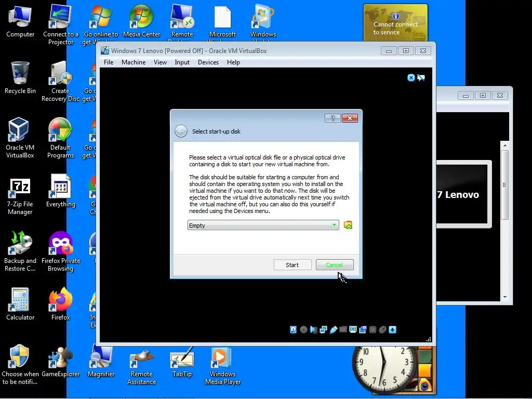This screenshot has width=532, height=399.
Task: Open Connect to a Projector shortcut
Action: [x=60, y=24]
